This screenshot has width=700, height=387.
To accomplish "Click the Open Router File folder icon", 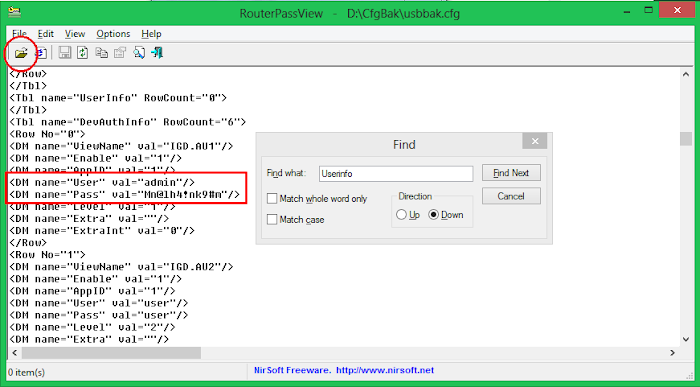I will (21, 53).
